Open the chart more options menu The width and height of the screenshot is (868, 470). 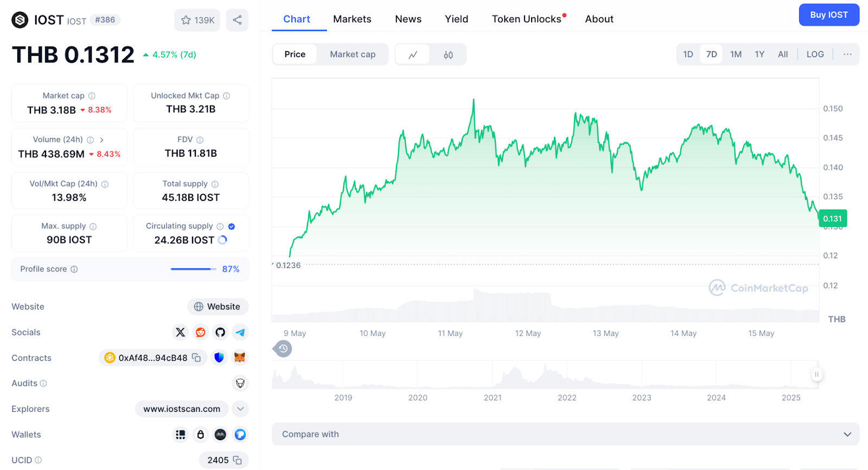(x=847, y=54)
